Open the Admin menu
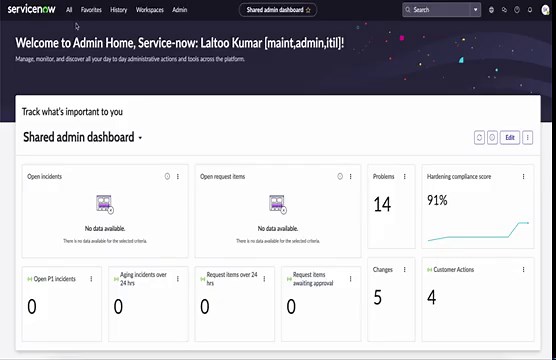The width and height of the screenshot is (556, 360). (x=179, y=10)
